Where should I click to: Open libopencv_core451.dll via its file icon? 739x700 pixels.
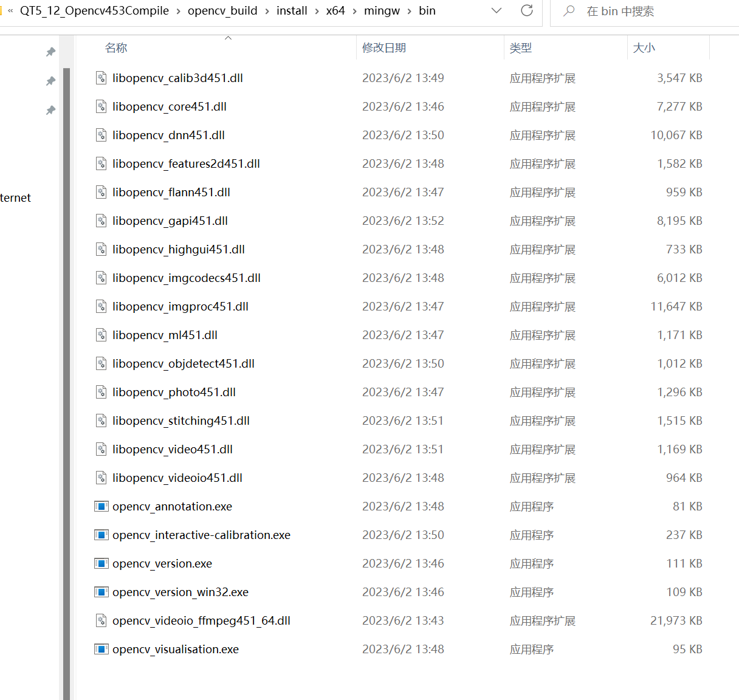101,106
